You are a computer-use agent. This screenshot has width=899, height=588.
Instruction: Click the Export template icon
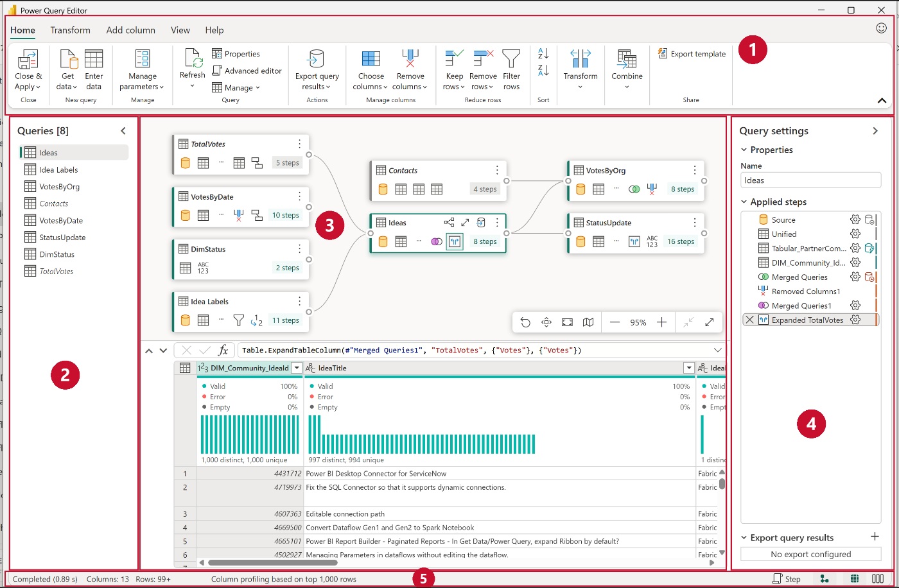pos(663,54)
